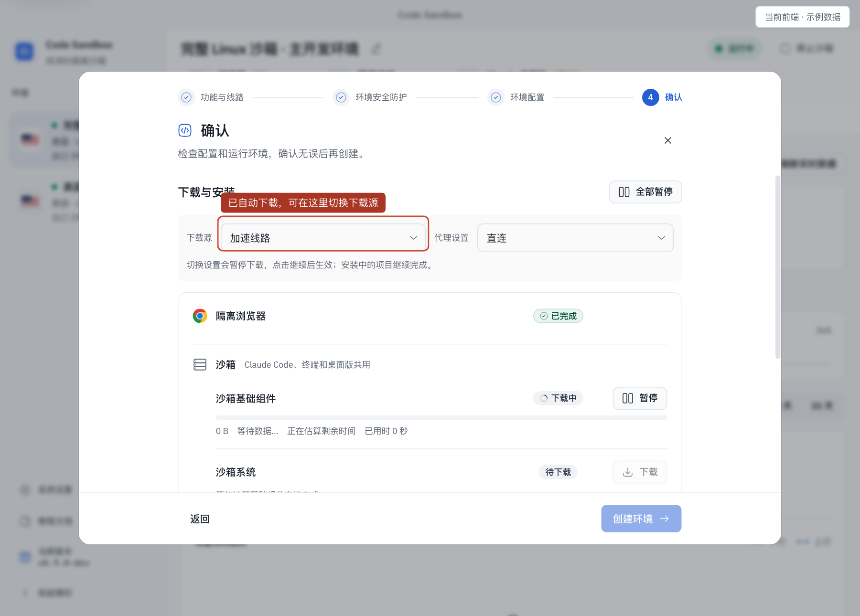860x616 pixels.
Task: Click the 沙箱系统 item title
Action: (236, 472)
